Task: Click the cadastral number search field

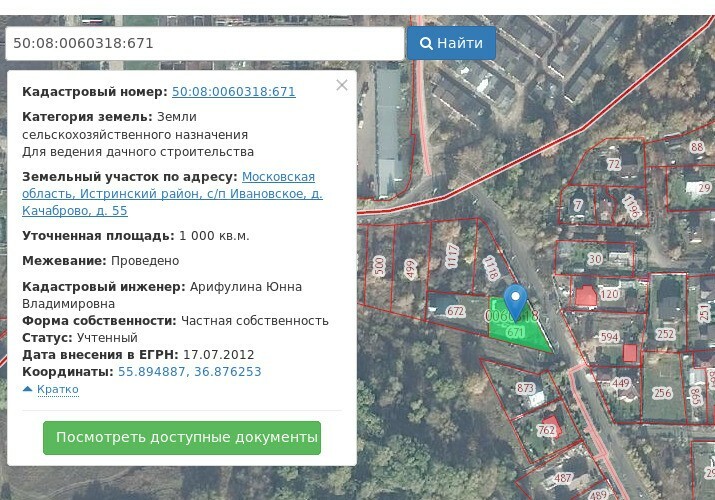Action: (x=204, y=43)
